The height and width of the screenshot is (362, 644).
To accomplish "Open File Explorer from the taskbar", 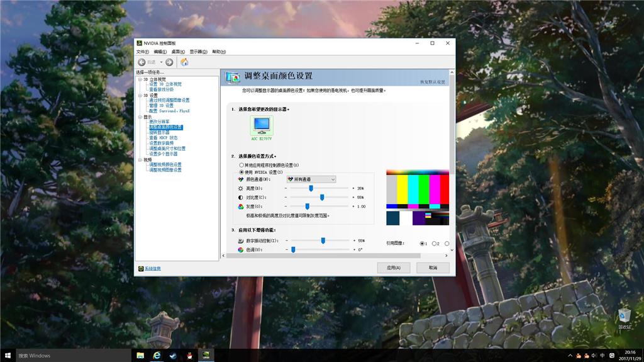I will click(x=140, y=356).
